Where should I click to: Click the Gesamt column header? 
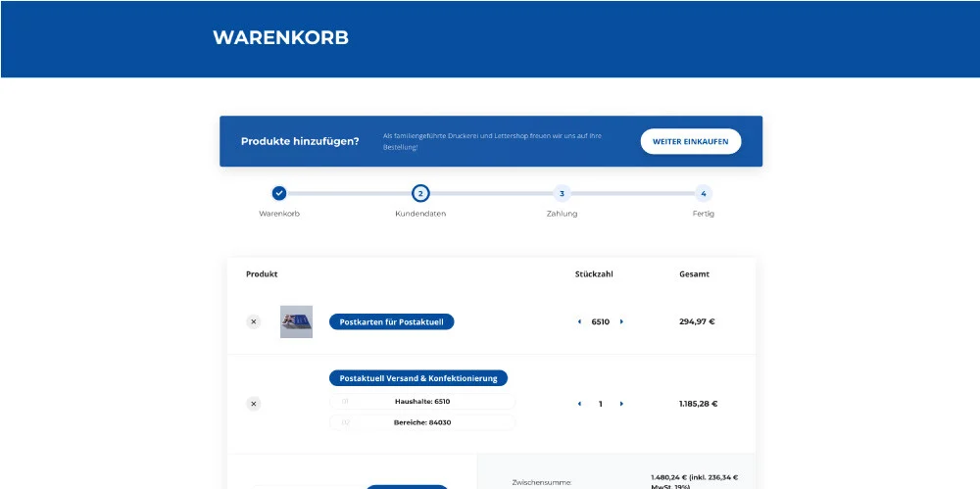[x=695, y=273]
